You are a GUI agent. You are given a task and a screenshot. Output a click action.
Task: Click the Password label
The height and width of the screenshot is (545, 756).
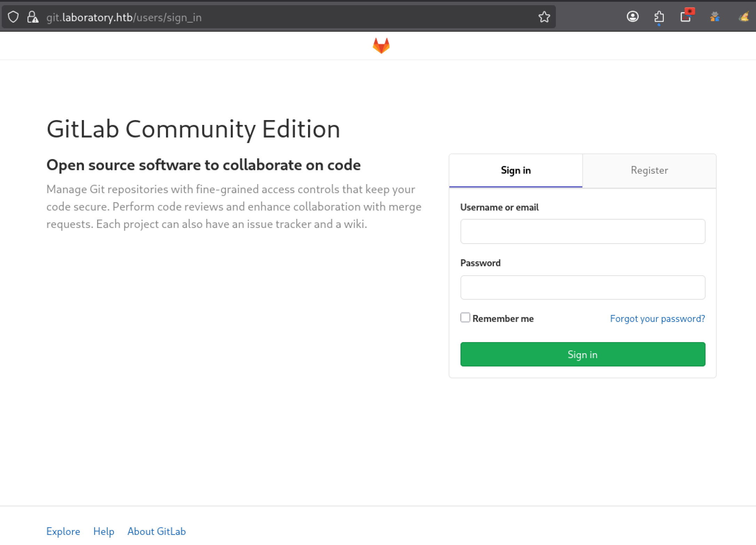click(480, 263)
